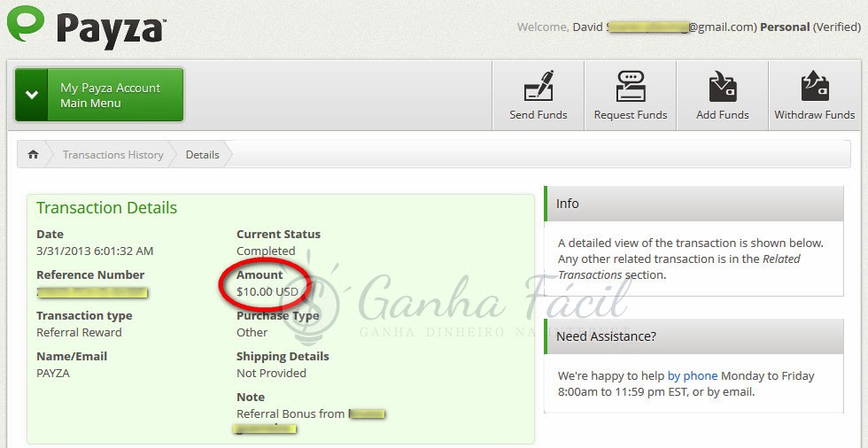Viewport: 868px width, 448px height.
Task: Expand My Payza Account Main Menu arrow
Action: point(32,95)
